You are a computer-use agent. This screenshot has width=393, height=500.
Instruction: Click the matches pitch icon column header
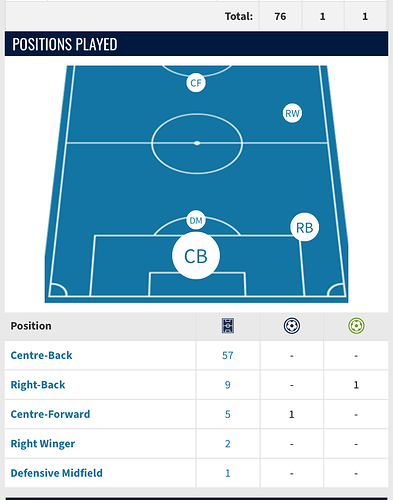228,326
